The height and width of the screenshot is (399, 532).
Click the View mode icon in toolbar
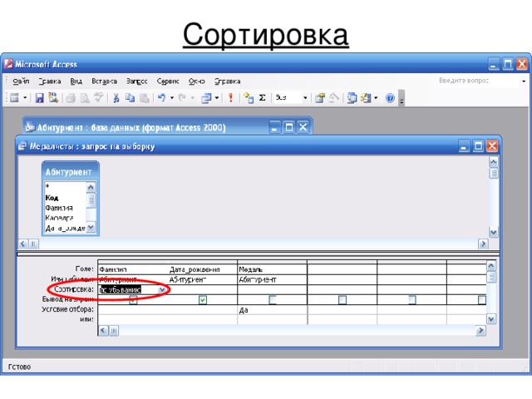pyautogui.click(x=15, y=98)
